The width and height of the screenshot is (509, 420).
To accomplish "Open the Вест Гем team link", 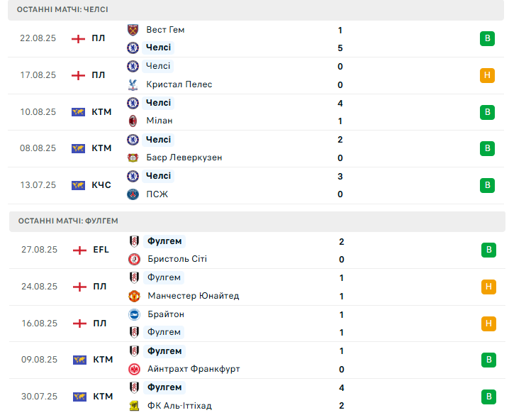I will (x=165, y=30).
